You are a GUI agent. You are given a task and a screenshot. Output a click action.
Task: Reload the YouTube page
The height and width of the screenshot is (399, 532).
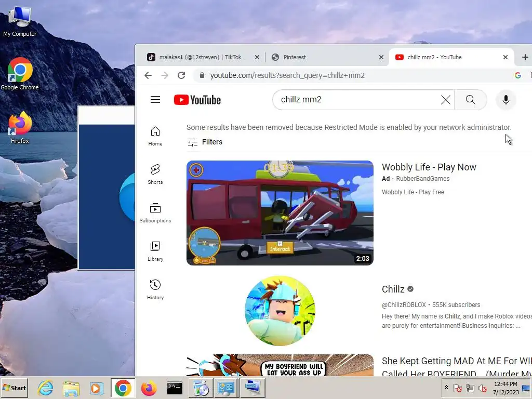click(x=181, y=75)
